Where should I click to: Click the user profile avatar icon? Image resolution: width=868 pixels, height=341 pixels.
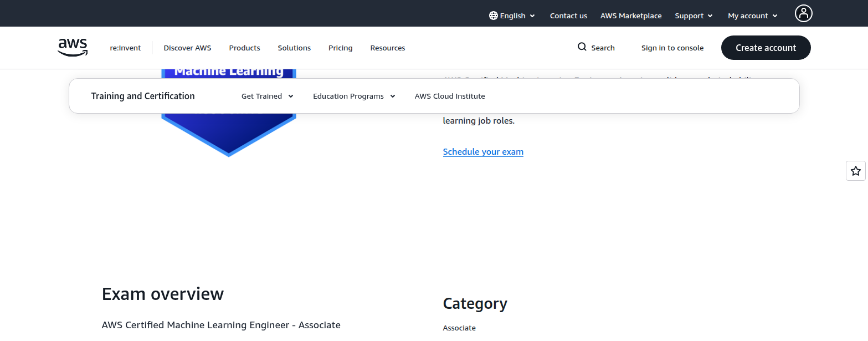click(x=803, y=13)
